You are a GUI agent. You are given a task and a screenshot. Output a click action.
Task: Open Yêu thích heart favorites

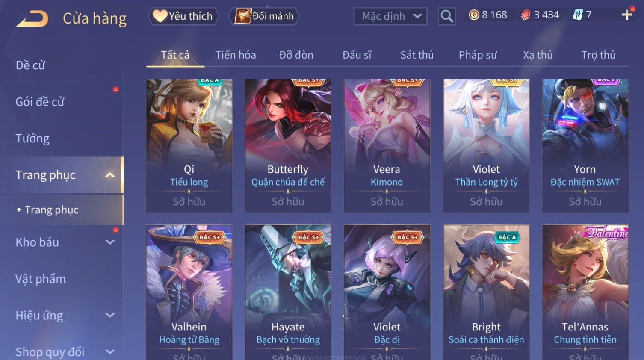point(183,16)
